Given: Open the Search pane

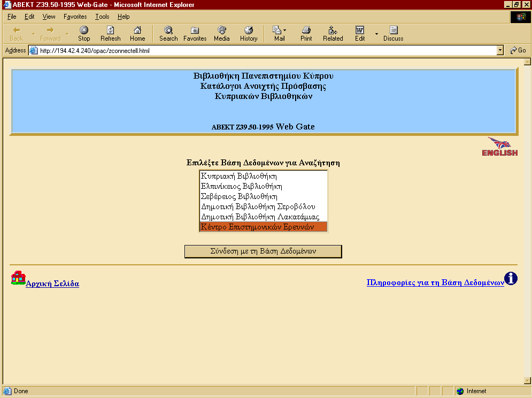Looking at the screenshot, I should coord(168,34).
